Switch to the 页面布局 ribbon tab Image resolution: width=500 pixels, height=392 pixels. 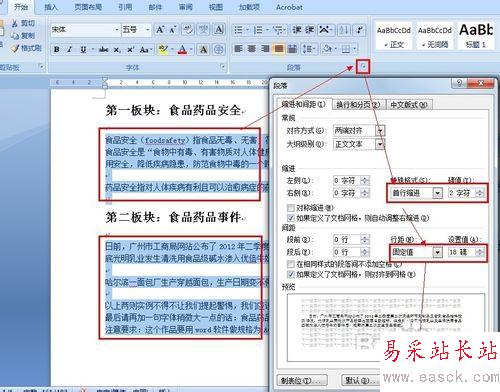[x=88, y=7]
